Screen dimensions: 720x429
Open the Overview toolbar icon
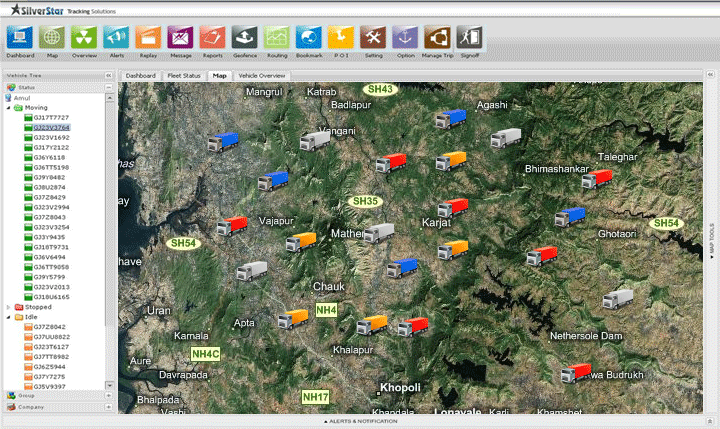[84, 37]
